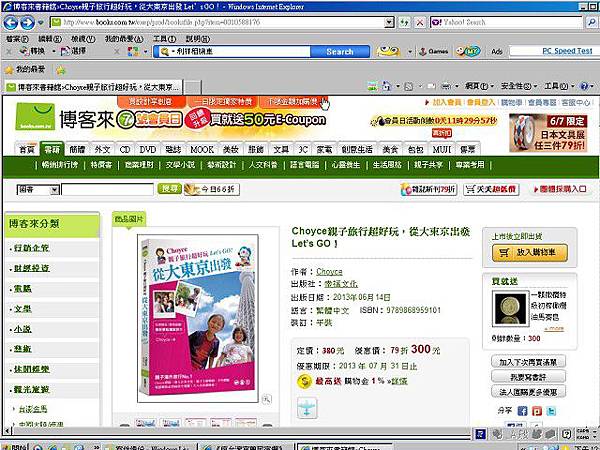Click the smiley emoticon toolbar icon

coord(388,51)
